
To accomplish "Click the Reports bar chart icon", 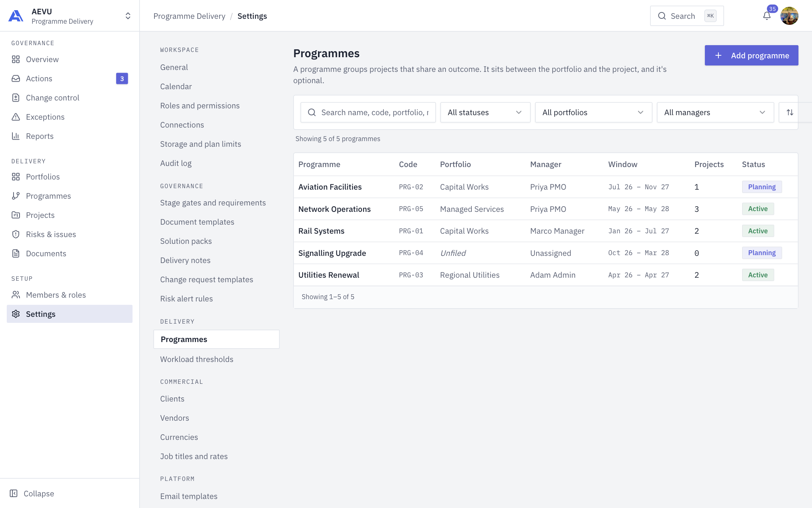I will click(16, 136).
